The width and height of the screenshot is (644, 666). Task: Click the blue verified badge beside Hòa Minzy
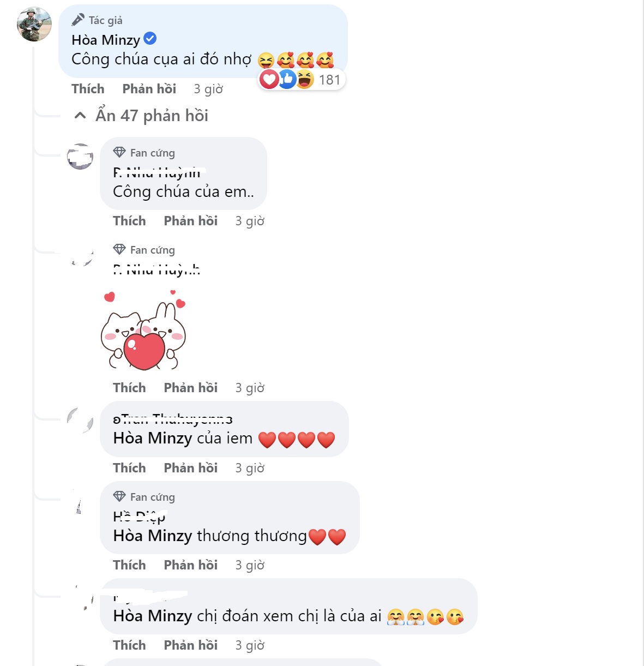click(150, 39)
